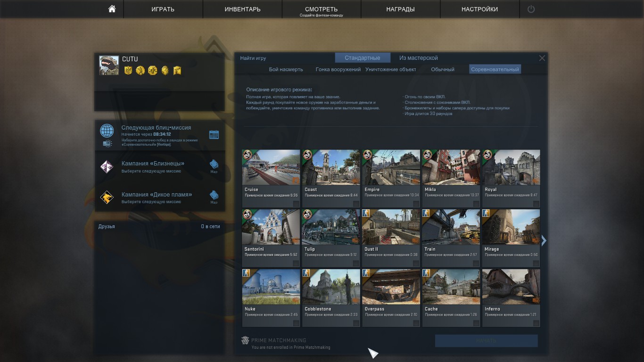Screen dimensions: 644x362
Task: Click the operation badge on Cruise card
Action: click(x=248, y=155)
